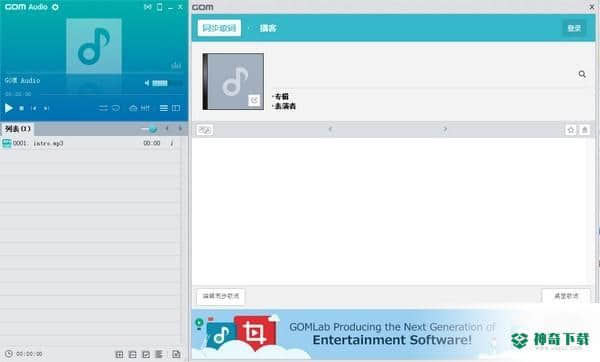
Task: Click the 00:00 duration of intro.mp3
Action: click(x=152, y=143)
